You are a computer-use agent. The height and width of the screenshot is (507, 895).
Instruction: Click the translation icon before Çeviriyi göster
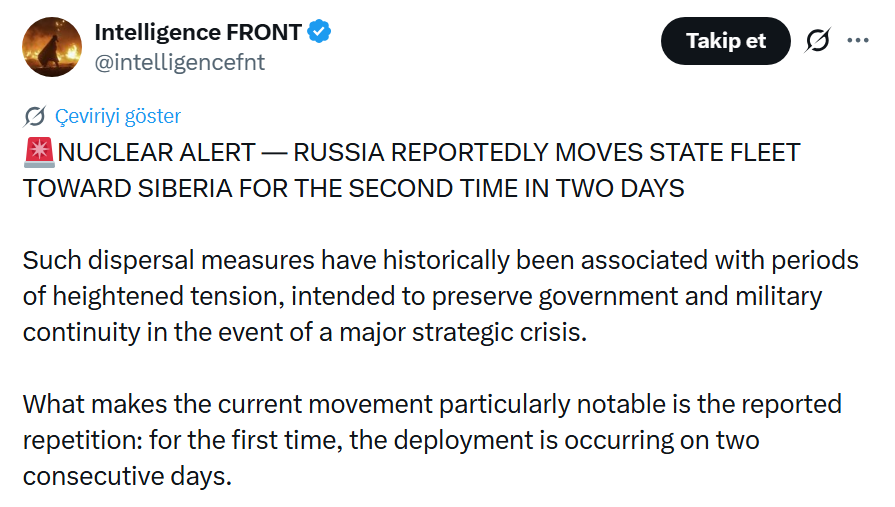click(x=34, y=116)
